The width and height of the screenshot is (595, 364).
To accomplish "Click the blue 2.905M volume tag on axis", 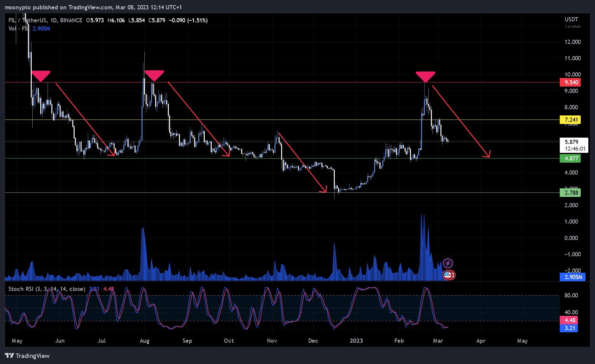I will point(573,277).
